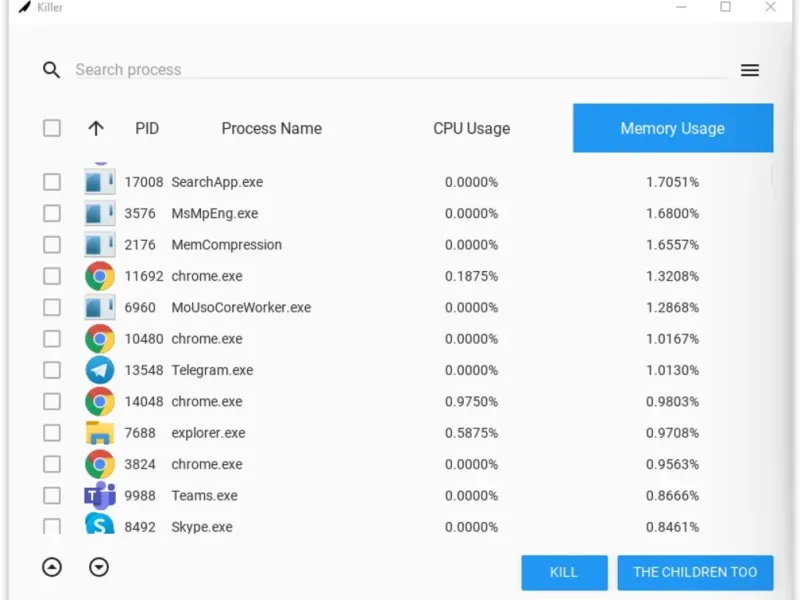800x600 pixels.
Task: Click the circled up arrow button
Action: pos(52,567)
